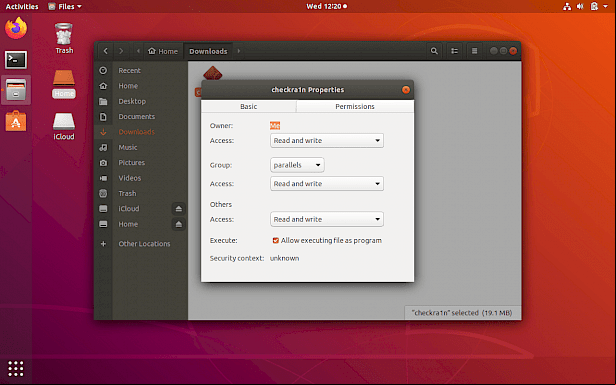The width and height of the screenshot is (616, 385).
Task: Select the Trash desktop icon
Action: 64,38
